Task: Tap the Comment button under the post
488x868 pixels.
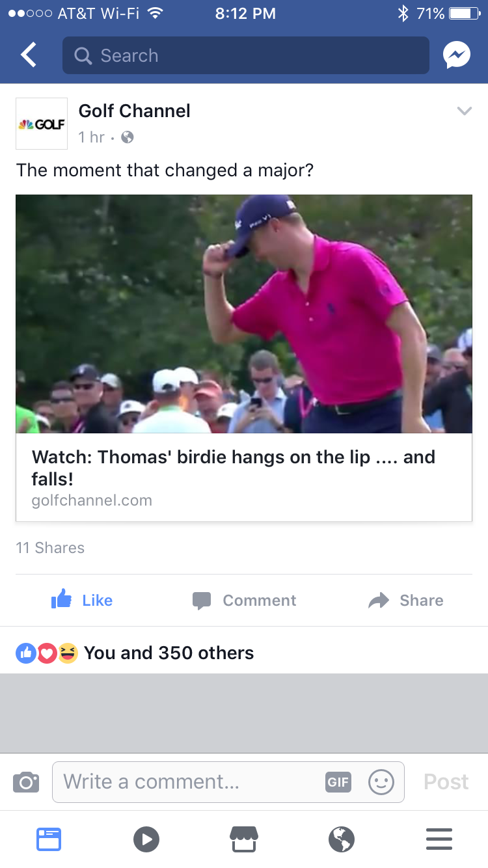Action: 244,600
